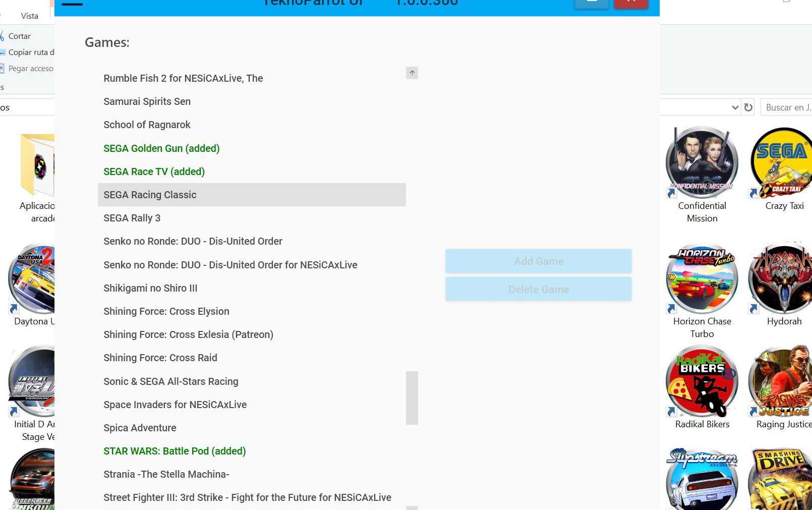
Task: Expand the Explorer address history dropdown
Action: (735, 107)
